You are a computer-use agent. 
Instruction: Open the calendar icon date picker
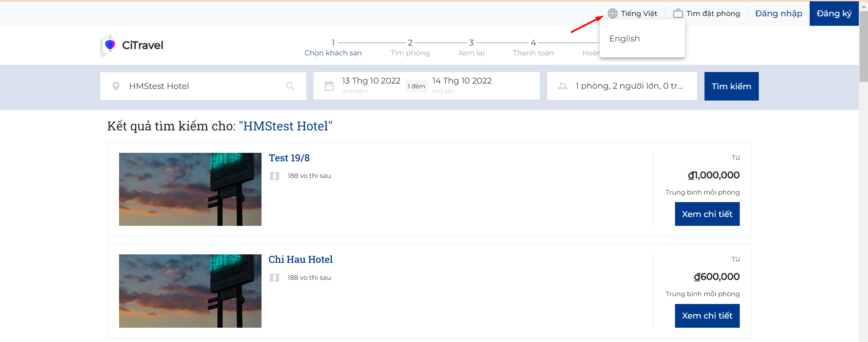coord(329,86)
